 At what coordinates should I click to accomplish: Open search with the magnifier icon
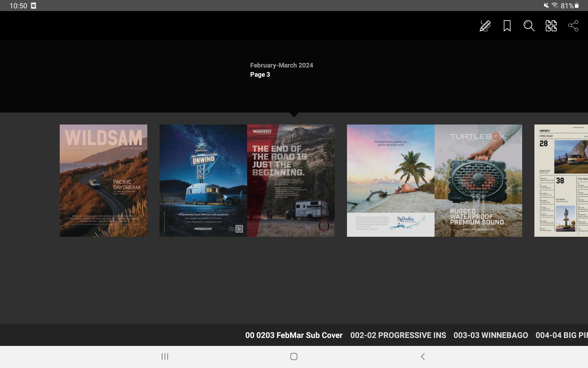click(x=529, y=26)
